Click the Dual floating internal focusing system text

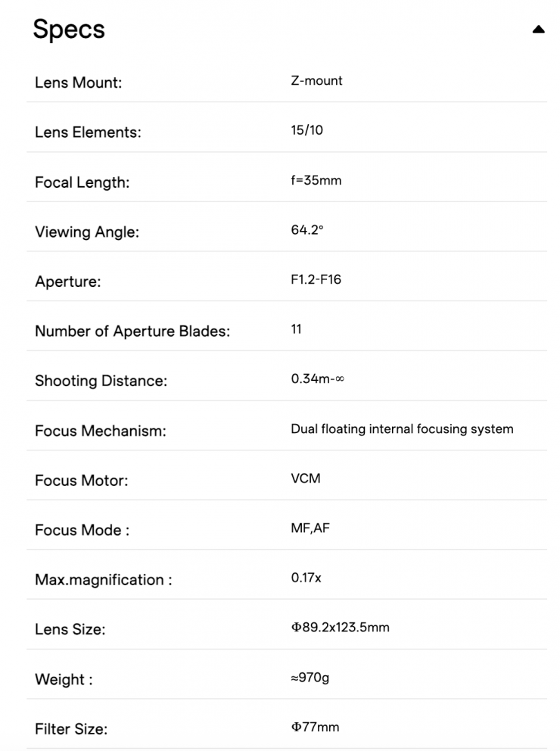tap(402, 429)
